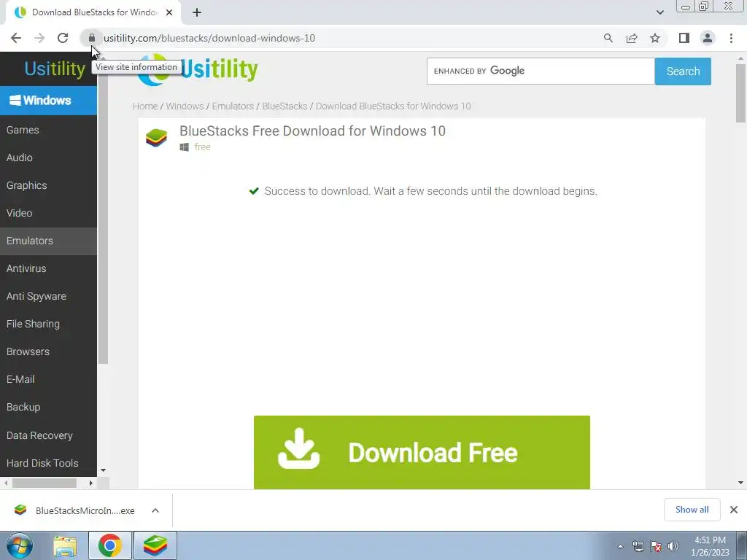Image resolution: width=747 pixels, height=560 pixels.
Task: Expand the download item options chevron
Action: coord(155,510)
